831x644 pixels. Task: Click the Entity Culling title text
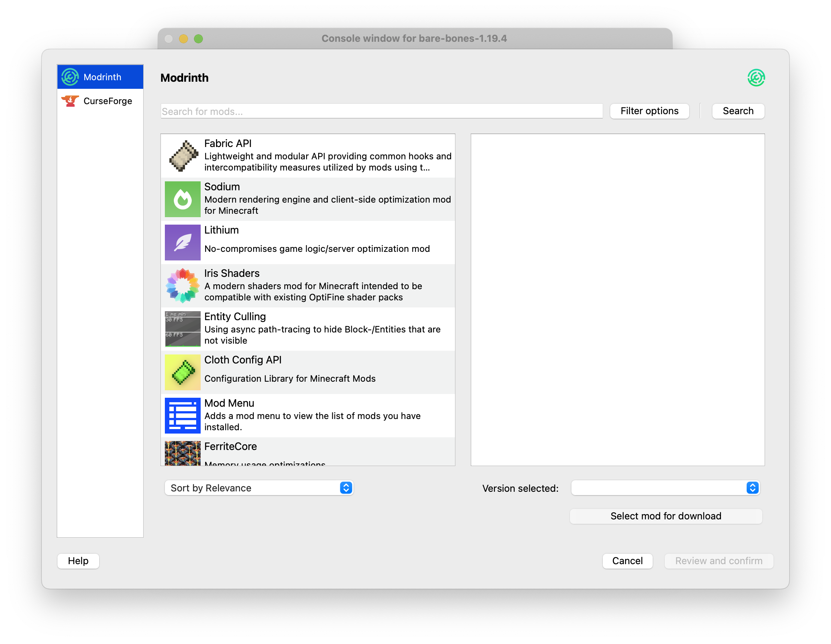(x=235, y=317)
